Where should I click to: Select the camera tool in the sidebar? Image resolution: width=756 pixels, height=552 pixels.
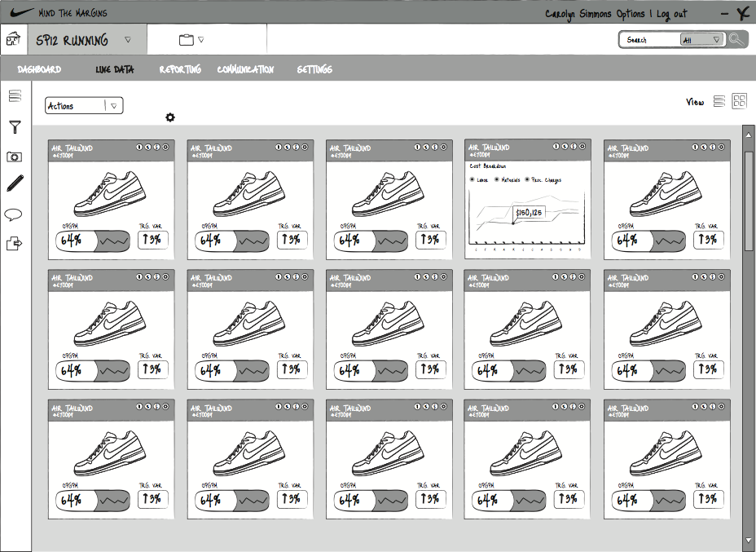click(x=15, y=156)
